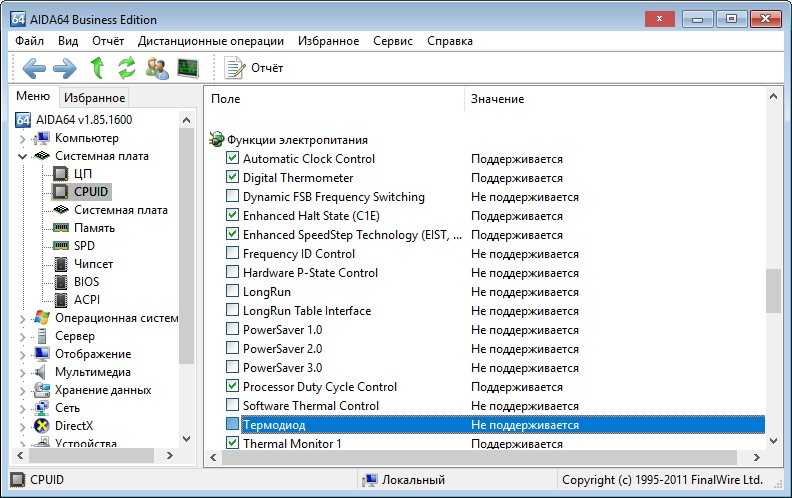Toggle Frequency ID Control checkbox

coord(232,253)
